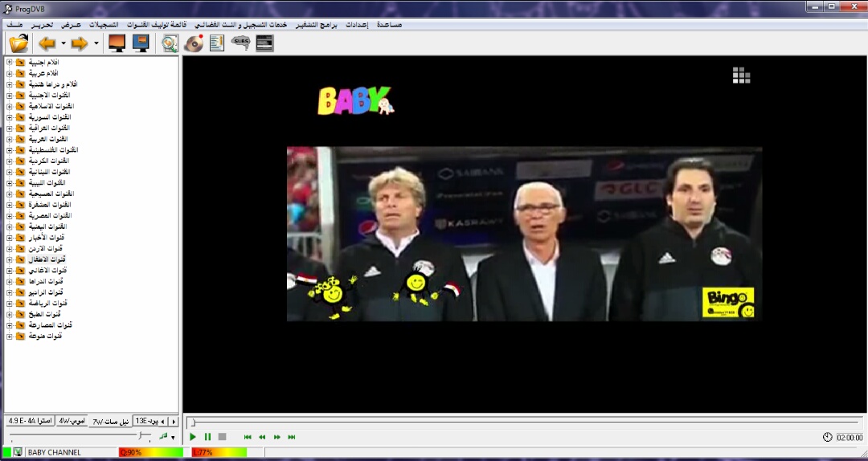Click the volume slider handle
Viewport: 868px width, 461px height.
click(141, 436)
